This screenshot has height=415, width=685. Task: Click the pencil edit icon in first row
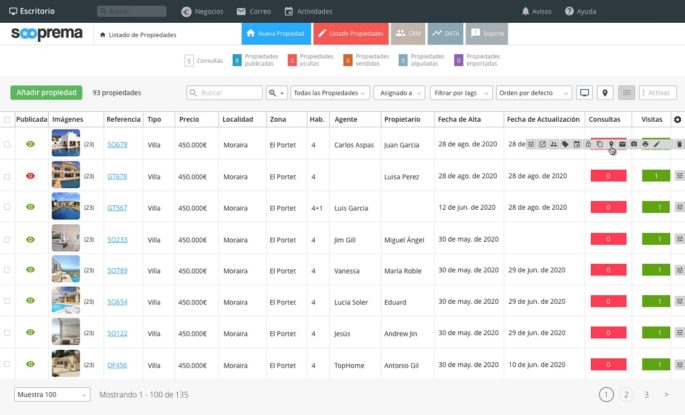click(x=657, y=144)
